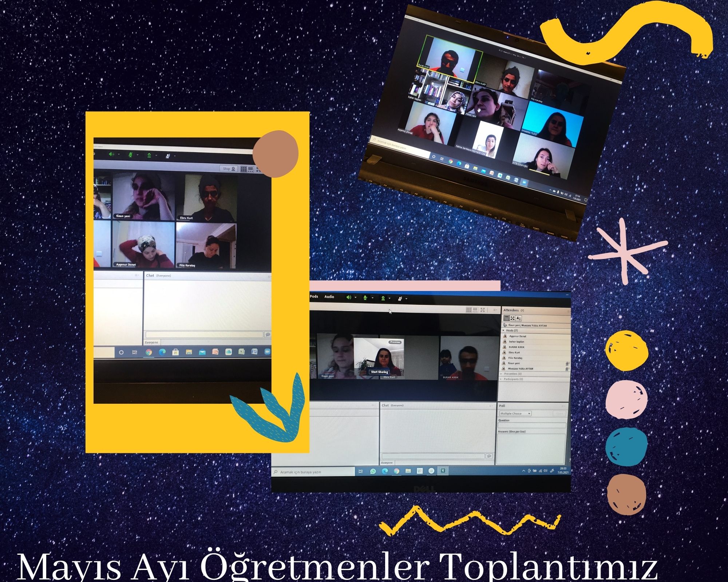
Task: Open the Pods menu
Action: tap(314, 296)
